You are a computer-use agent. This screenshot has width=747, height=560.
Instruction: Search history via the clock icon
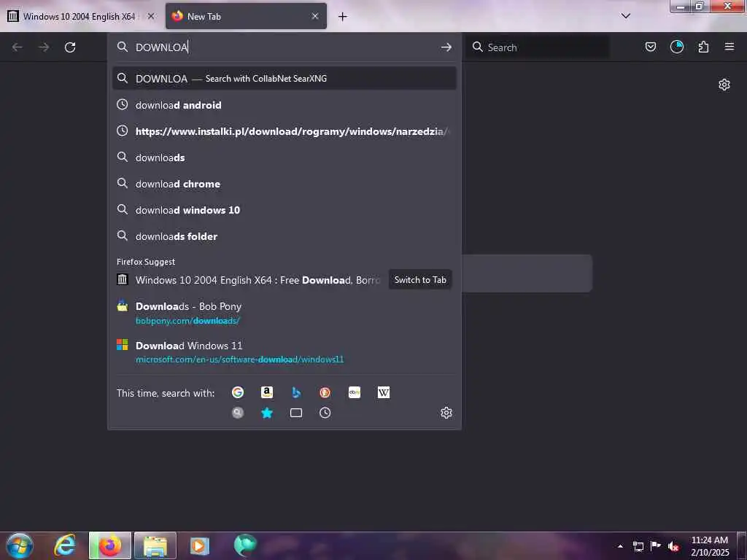click(x=325, y=413)
